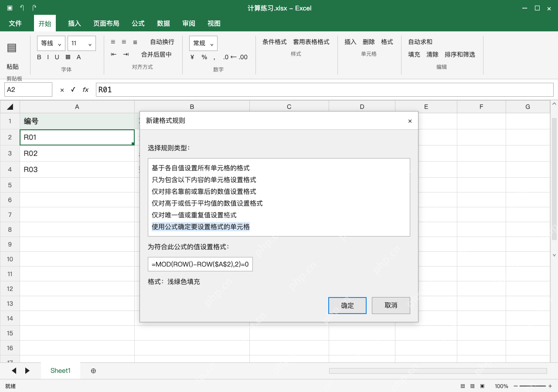Toggle italic formatting I
The width and height of the screenshot is (558, 392).
pos(48,57)
